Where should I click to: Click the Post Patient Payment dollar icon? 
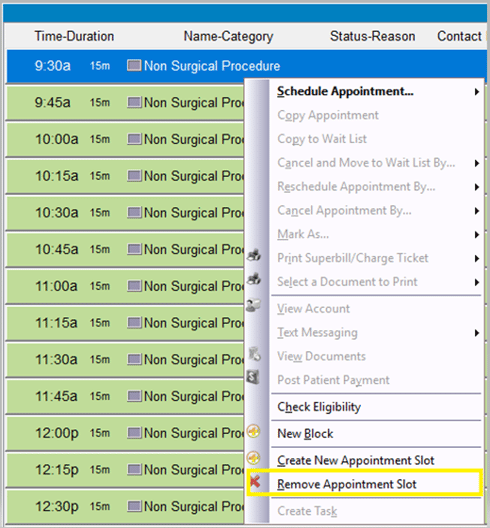click(253, 377)
